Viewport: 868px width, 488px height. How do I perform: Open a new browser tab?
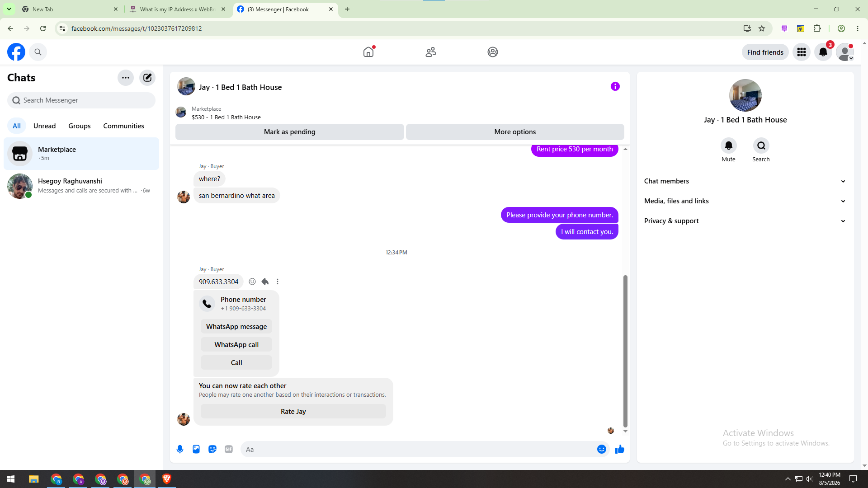click(347, 9)
